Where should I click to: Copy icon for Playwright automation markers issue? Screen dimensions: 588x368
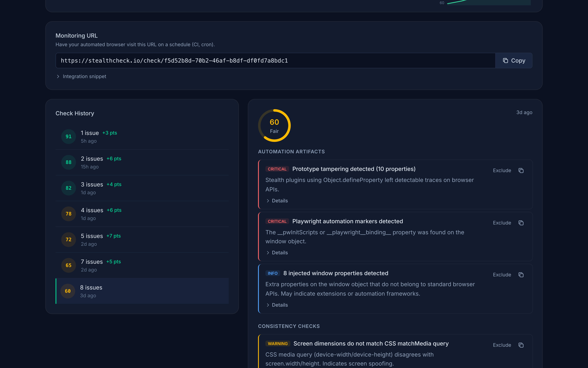[521, 223]
